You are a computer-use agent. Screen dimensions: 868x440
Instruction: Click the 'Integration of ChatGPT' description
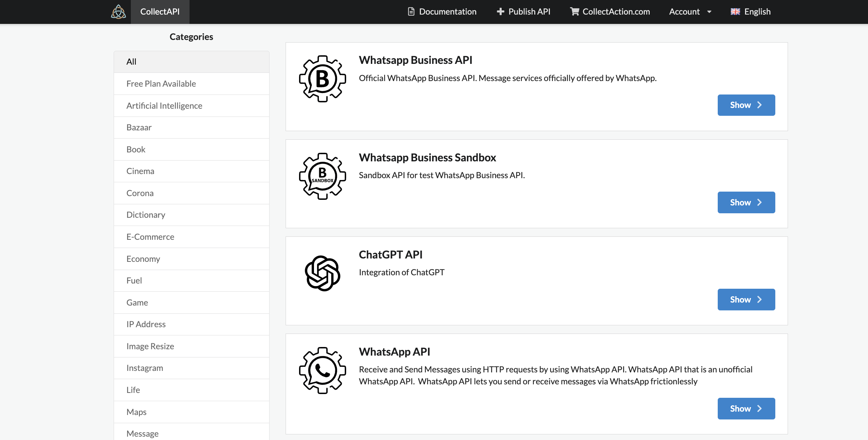pyautogui.click(x=401, y=273)
